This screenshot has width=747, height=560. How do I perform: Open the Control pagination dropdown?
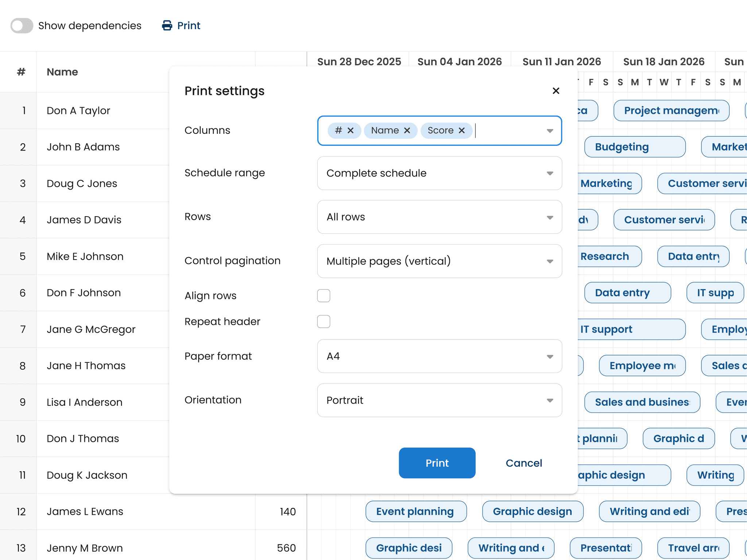pyautogui.click(x=440, y=261)
